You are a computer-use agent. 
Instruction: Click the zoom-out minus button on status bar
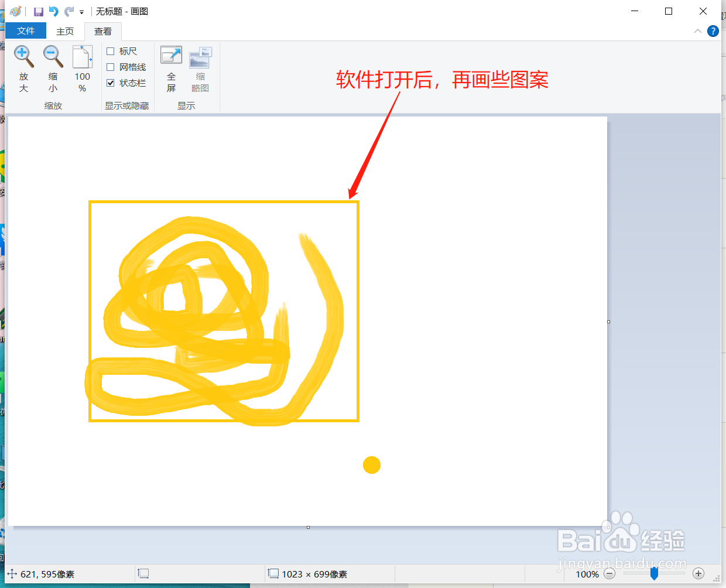tap(609, 574)
